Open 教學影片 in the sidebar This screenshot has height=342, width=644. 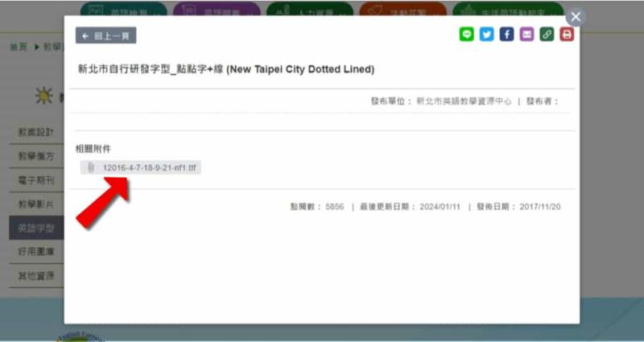point(36,204)
